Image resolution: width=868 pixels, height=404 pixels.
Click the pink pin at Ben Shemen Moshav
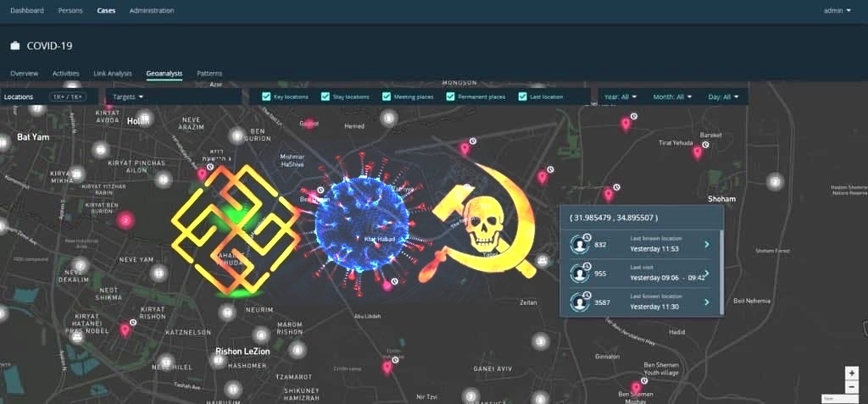[636, 388]
